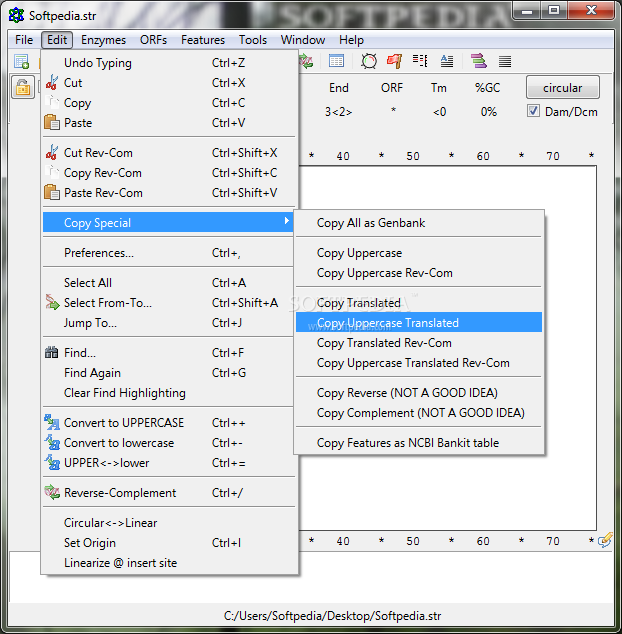Click Linearize @ insert site
This screenshot has width=622, height=634.
pyautogui.click(x=169, y=563)
